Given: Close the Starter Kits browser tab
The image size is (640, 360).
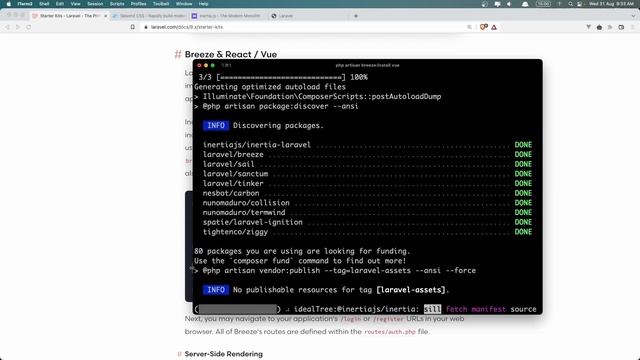Looking at the screenshot, I should coord(105,16).
